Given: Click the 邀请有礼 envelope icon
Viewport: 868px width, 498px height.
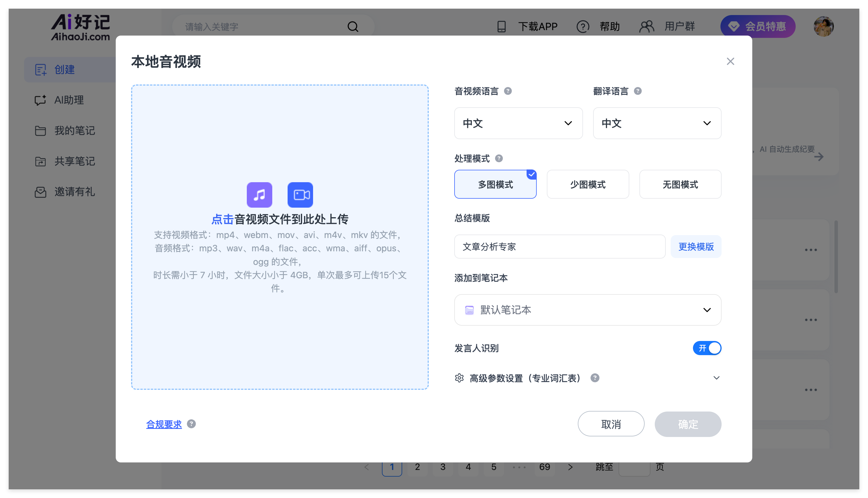Looking at the screenshot, I should [x=41, y=192].
